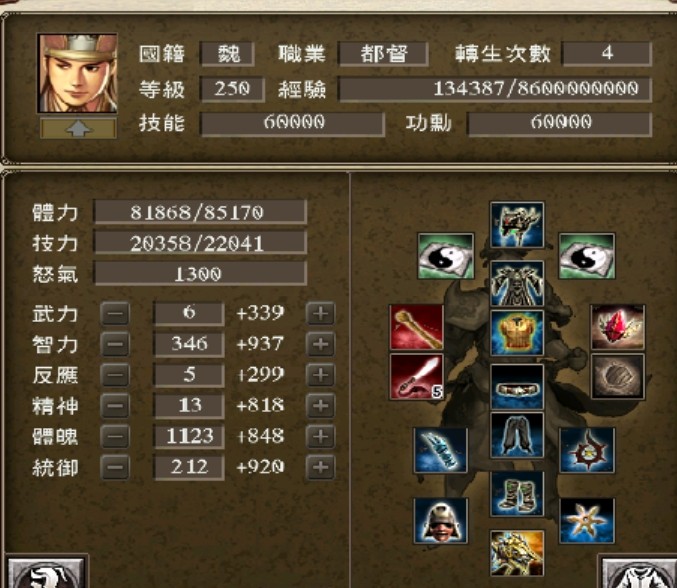Click the golden dragon mount icon
The height and width of the screenshot is (588, 677).
[x=517, y=553]
